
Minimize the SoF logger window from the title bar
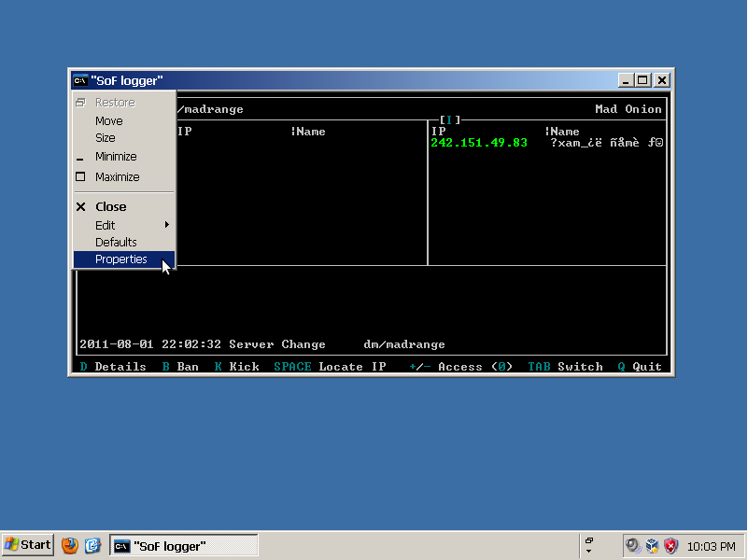coord(626,80)
